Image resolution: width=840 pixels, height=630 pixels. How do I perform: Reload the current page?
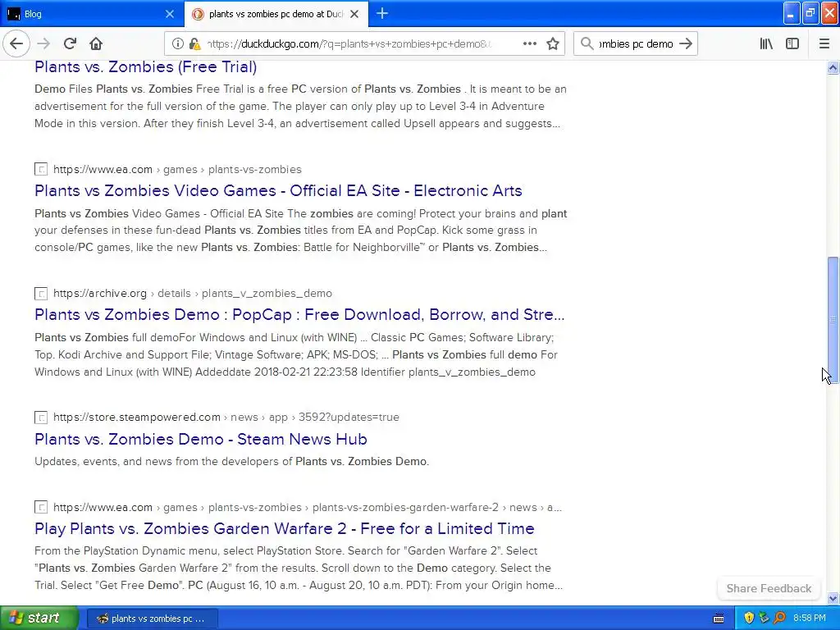[x=70, y=43]
